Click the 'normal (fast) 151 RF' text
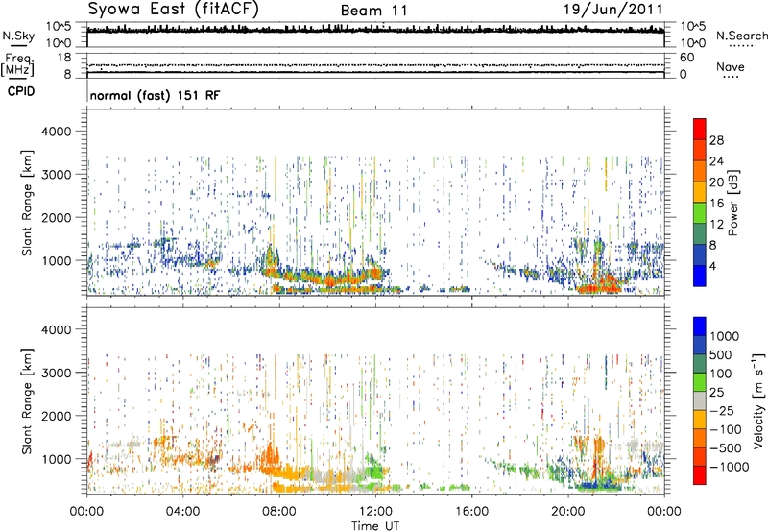Viewport: 768px width, 532px height. coord(155,95)
